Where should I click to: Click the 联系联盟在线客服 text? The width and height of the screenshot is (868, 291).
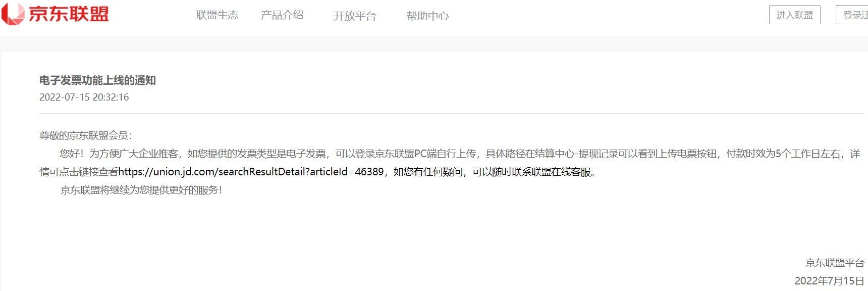[x=551, y=172]
